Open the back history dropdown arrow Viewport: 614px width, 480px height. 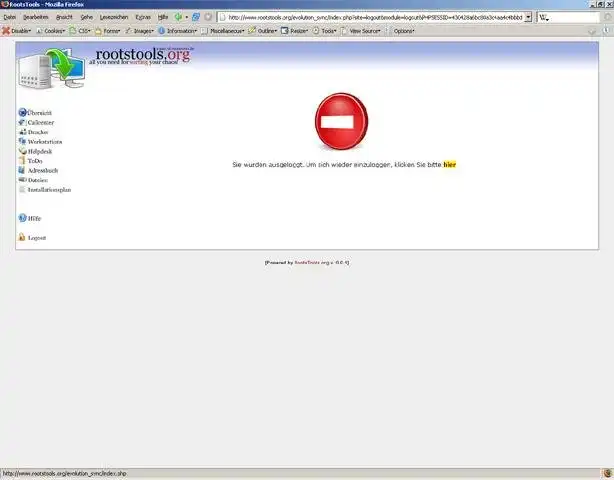(x=186, y=17)
